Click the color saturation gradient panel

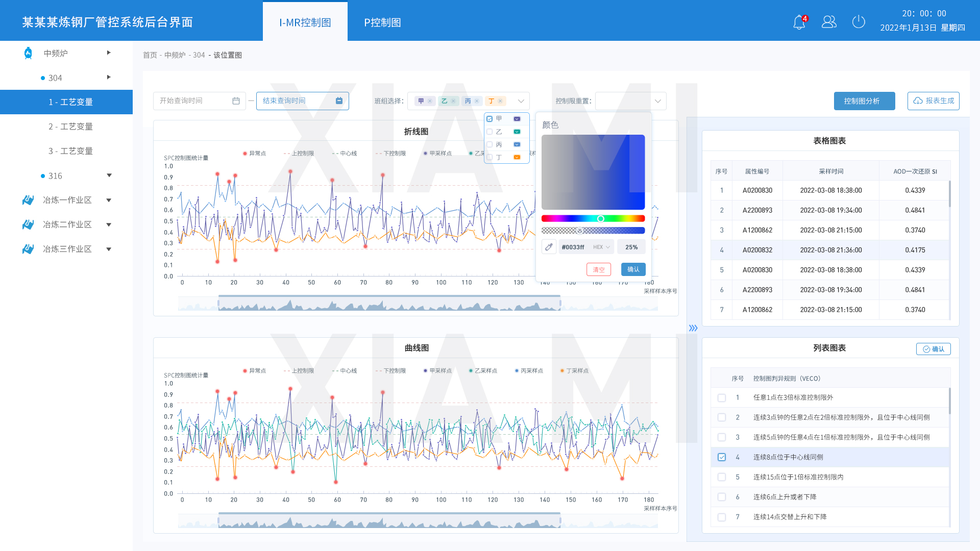pyautogui.click(x=593, y=172)
